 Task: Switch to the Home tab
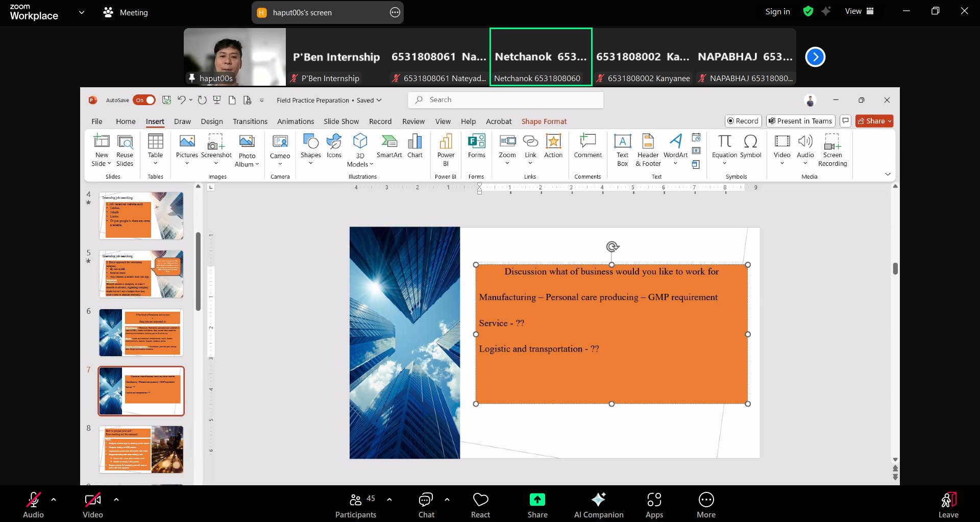tap(126, 121)
